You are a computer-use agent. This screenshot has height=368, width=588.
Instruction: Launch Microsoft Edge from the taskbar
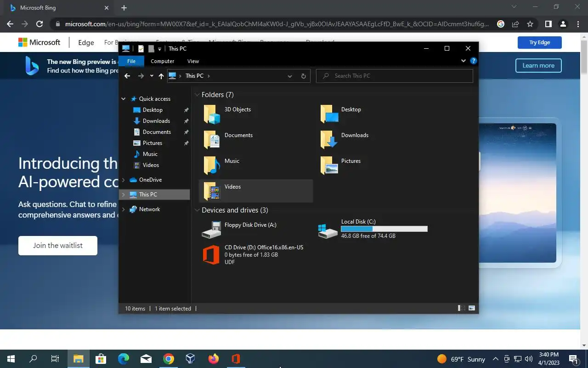tap(123, 359)
